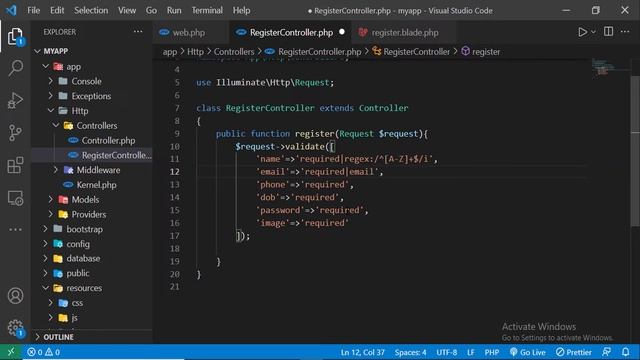Select the RegisterController.php tab
This screenshot has width=640, height=360.
click(291, 32)
